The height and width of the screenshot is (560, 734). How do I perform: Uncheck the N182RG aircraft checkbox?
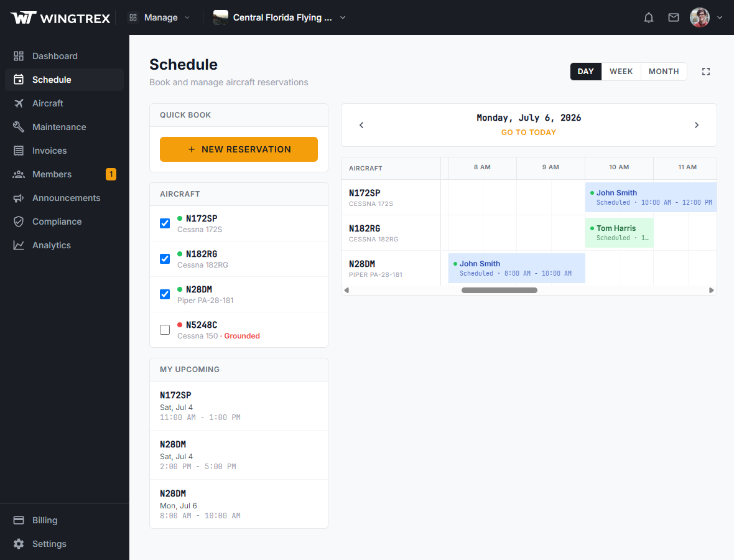(x=165, y=259)
